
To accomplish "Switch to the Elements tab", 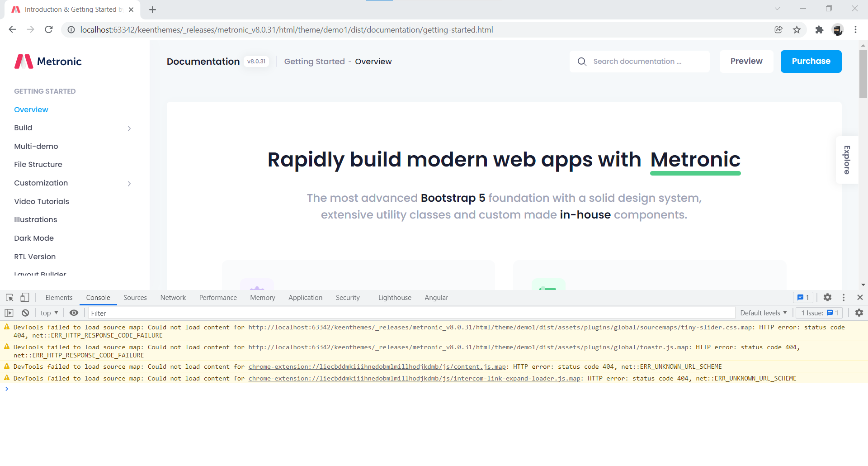I will (59, 297).
